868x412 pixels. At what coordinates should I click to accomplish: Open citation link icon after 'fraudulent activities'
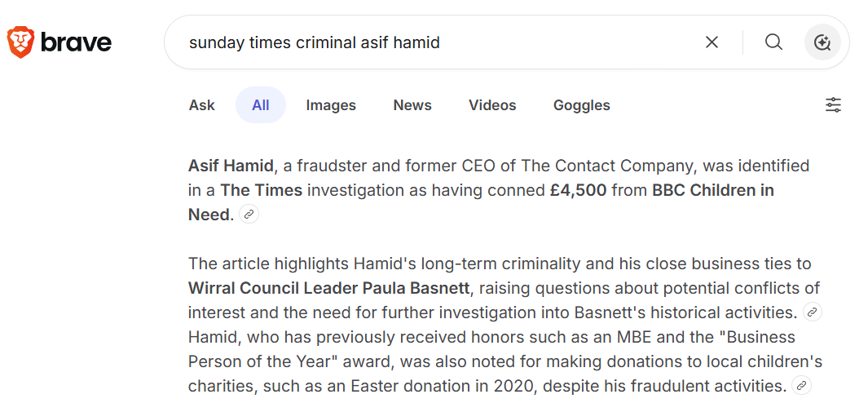(x=802, y=386)
